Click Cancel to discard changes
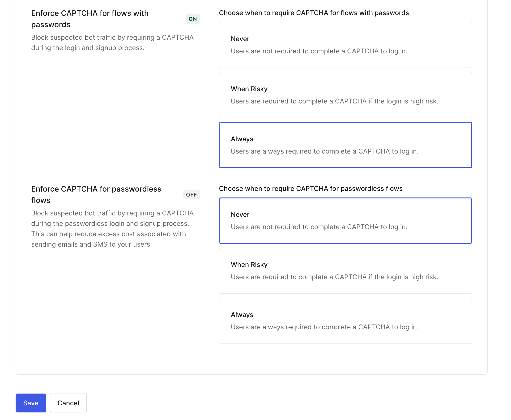Screen dimensions: 511x420 68,403
